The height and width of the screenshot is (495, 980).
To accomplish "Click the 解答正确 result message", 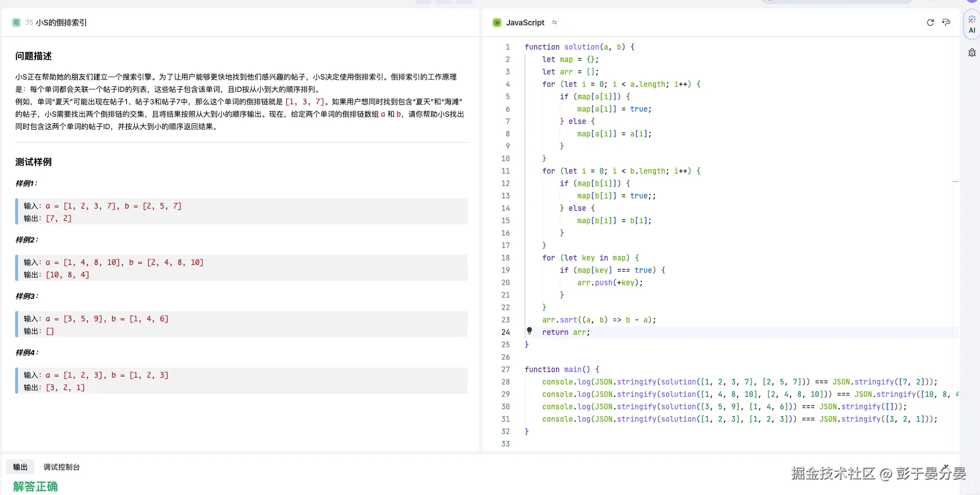I will point(36,486).
